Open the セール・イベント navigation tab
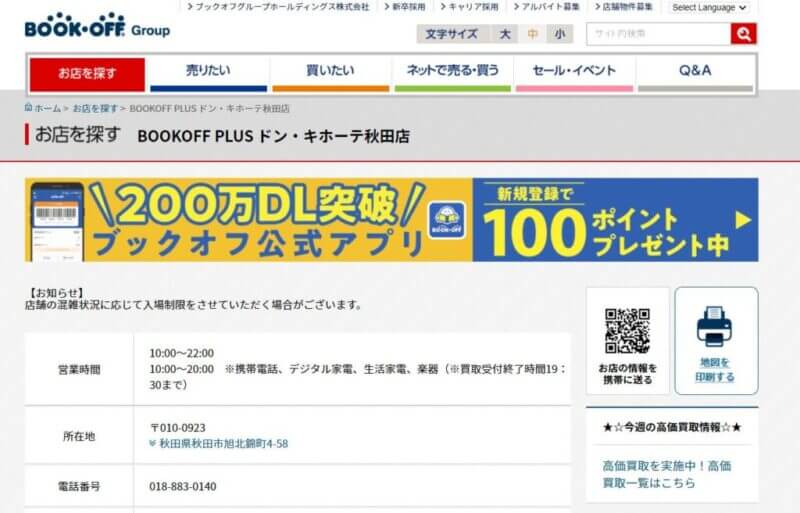The width and height of the screenshot is (800, 513). 574,75
